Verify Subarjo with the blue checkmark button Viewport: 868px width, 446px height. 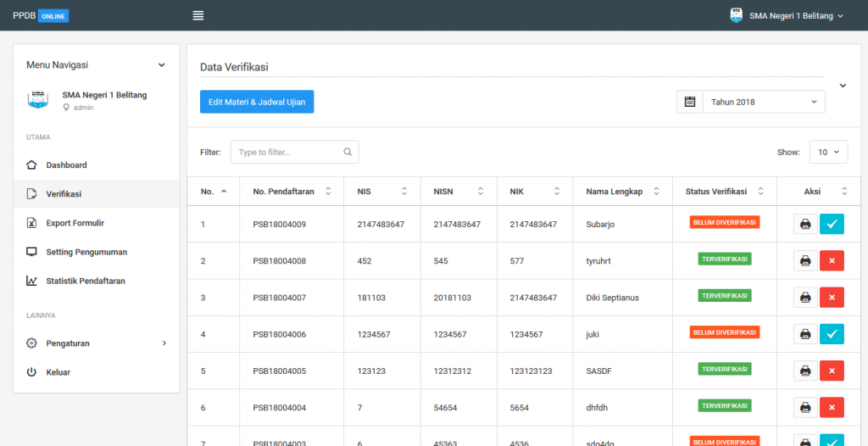832,224
